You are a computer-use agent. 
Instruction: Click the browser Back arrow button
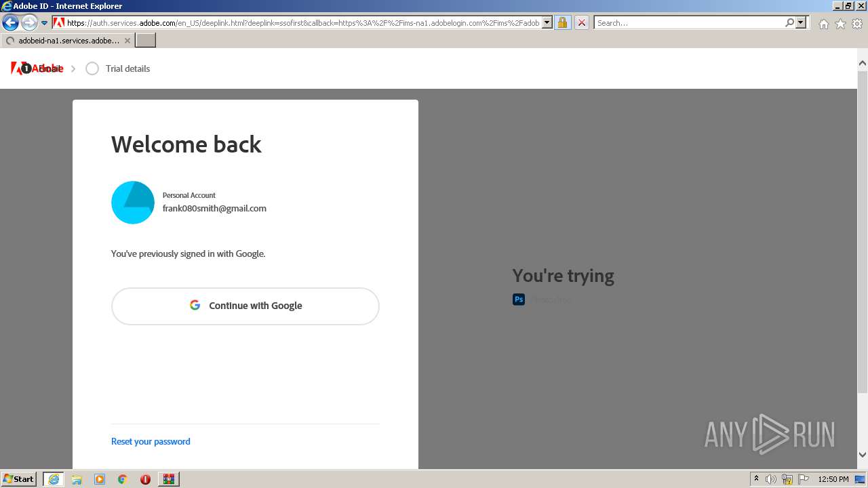(10, 23)
